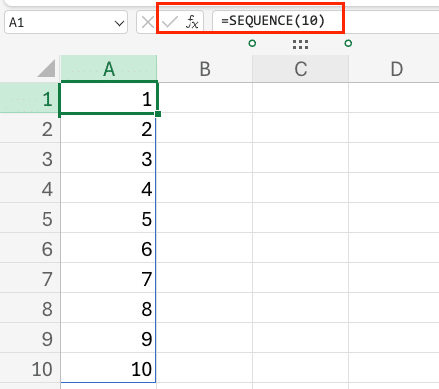Click the right green circle handle above columns
Viewport: 439px width, 389px height.
[x=348, y=43]
